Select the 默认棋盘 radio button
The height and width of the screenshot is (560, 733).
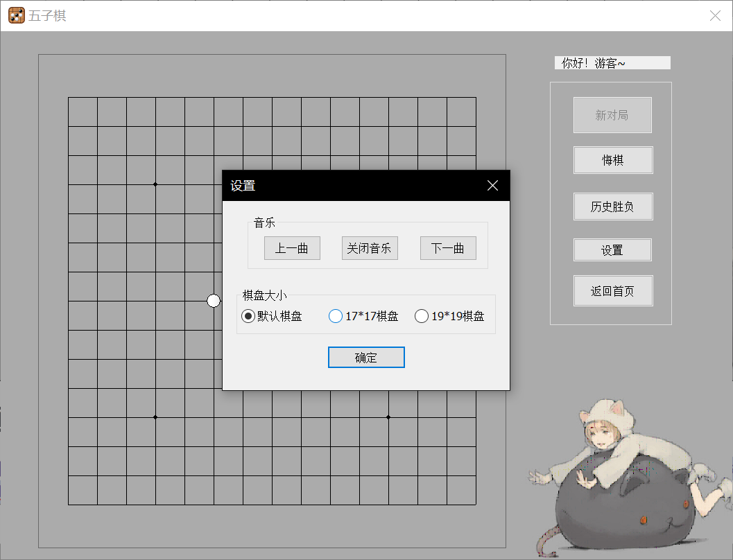[272, 316]
